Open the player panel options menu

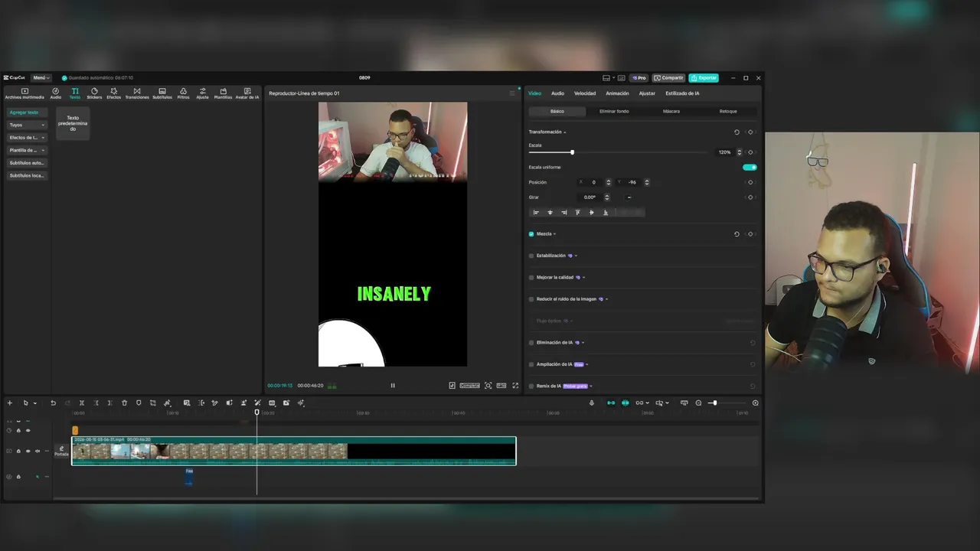[x=512, y=93]
